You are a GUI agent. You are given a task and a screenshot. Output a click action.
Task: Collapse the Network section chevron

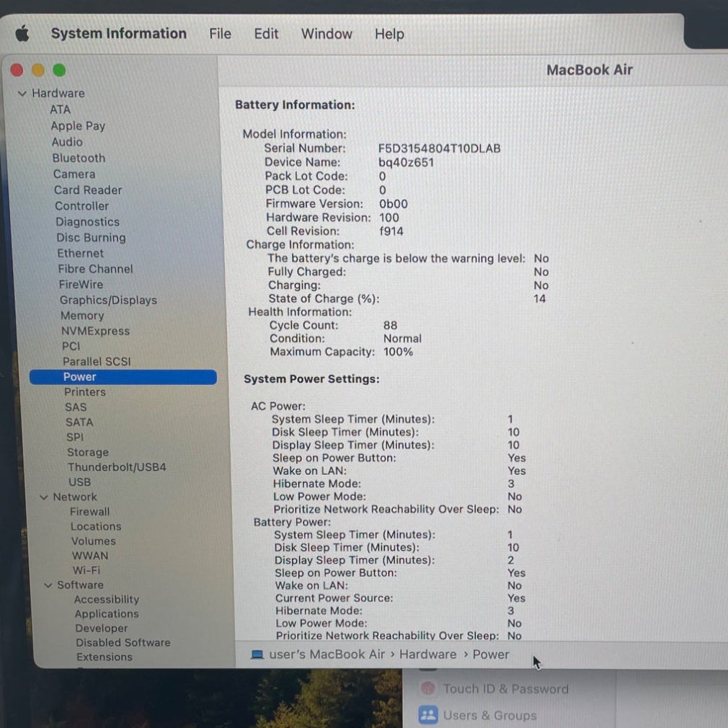click(x=44, y=497)
